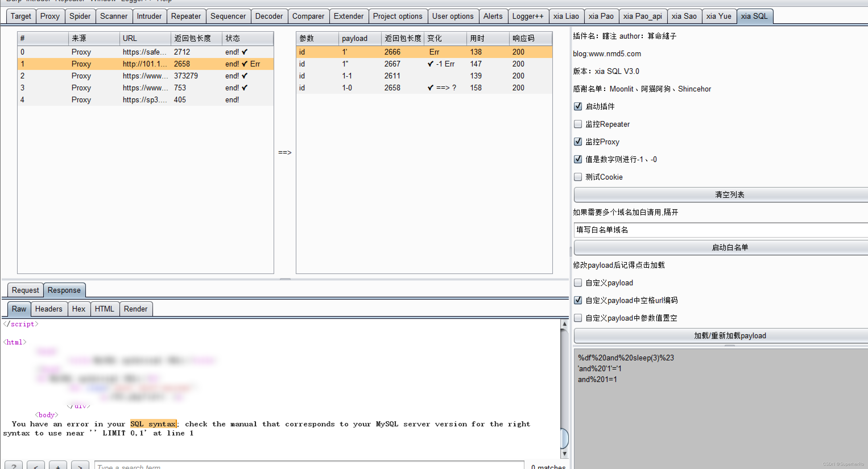Click the search help question mark button

click(13, 466)
